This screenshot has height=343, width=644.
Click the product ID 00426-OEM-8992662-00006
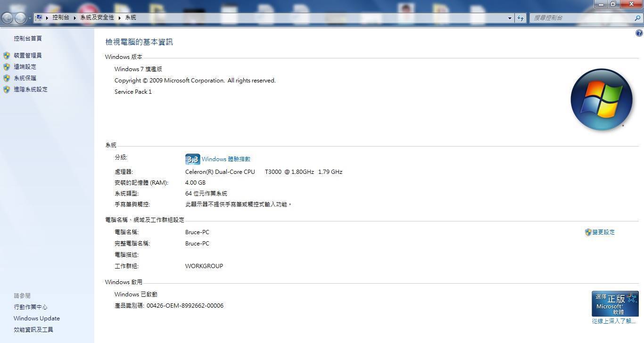185,305
